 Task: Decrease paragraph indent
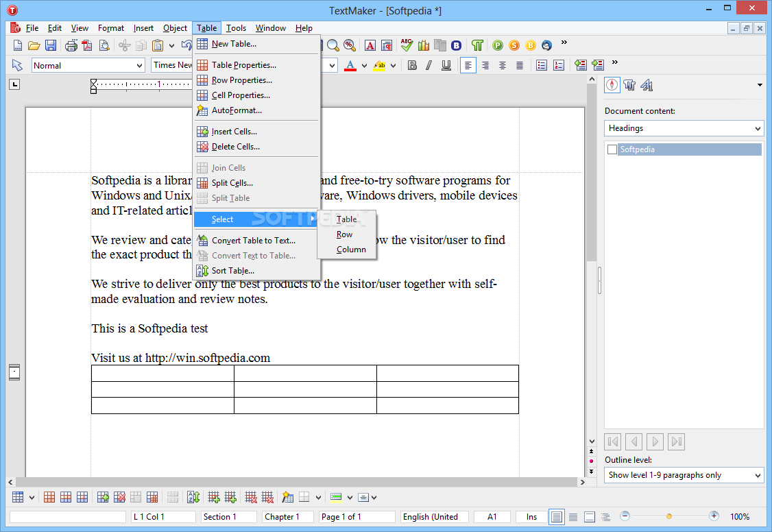[581, 65]
